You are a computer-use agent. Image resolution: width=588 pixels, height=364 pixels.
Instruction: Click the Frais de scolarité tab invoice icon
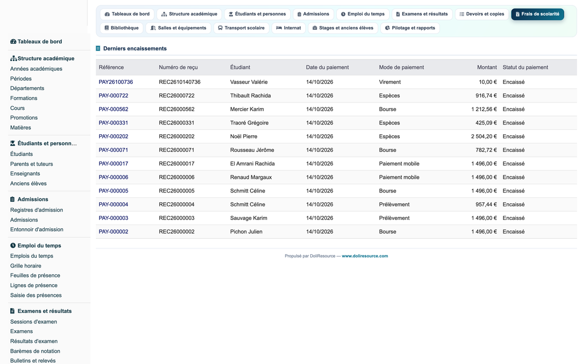pos(517,14)
